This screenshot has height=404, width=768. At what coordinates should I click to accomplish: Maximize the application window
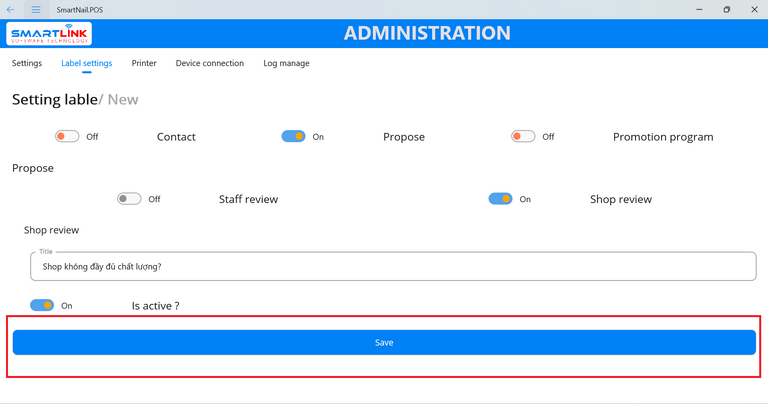point(727,9)
